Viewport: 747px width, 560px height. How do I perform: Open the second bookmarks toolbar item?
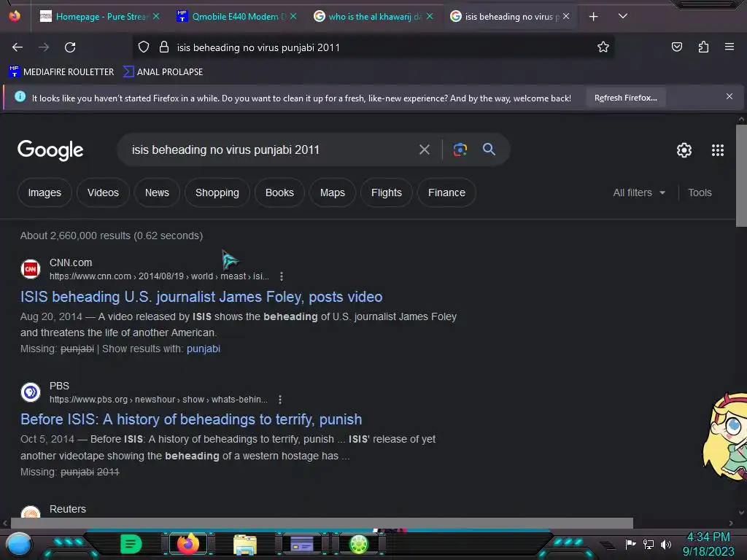click(x=163, y=72)
